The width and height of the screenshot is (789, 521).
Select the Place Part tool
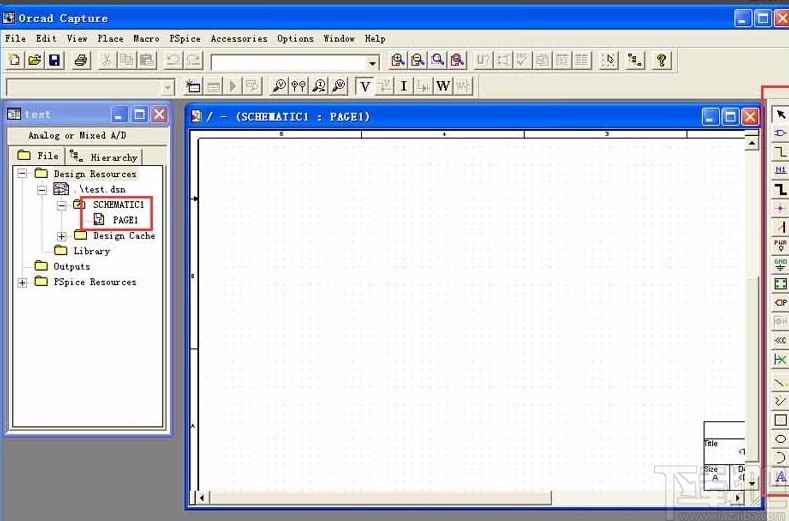780,133
